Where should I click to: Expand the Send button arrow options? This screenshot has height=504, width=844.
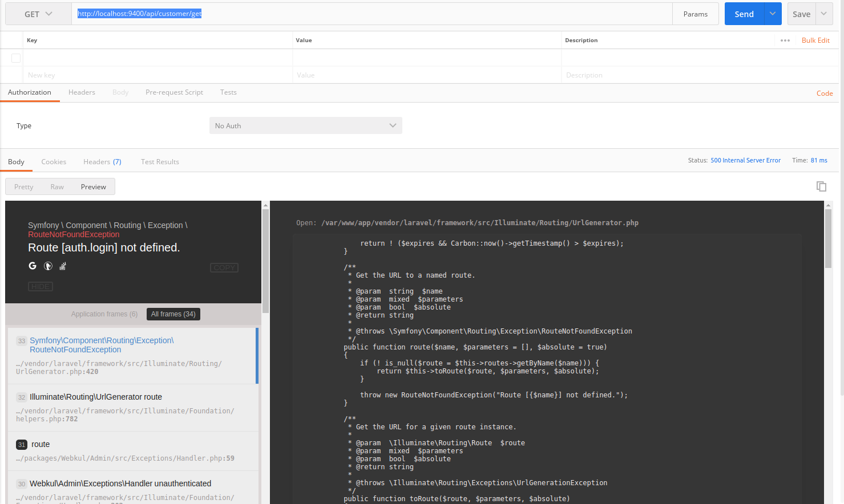(773, 14)
